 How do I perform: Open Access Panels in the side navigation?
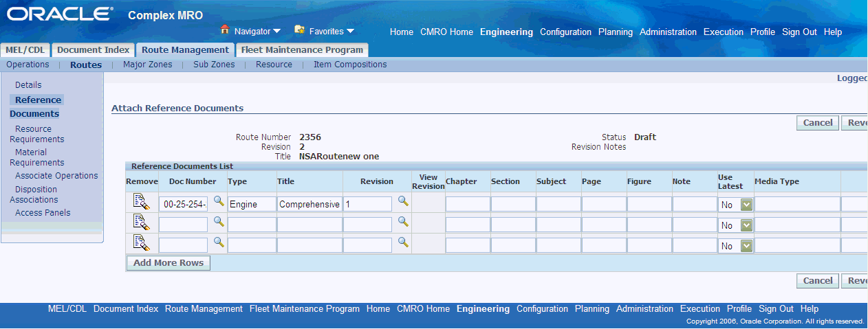click(43, 213)
